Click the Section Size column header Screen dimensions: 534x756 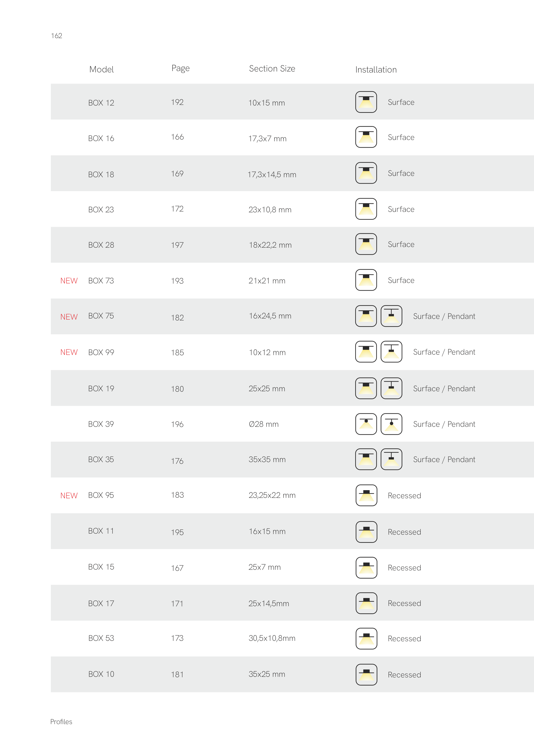click(x=272, y=68)
